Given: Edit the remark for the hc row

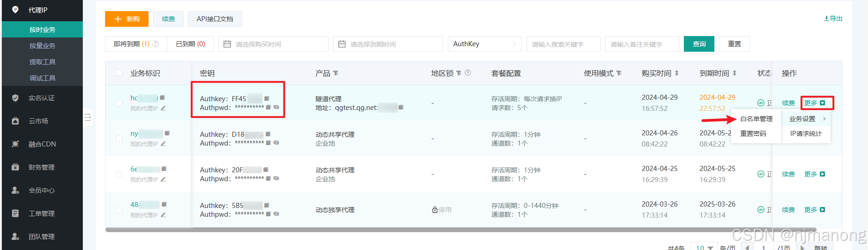Looking at the screenshot, I should [163, 109].
